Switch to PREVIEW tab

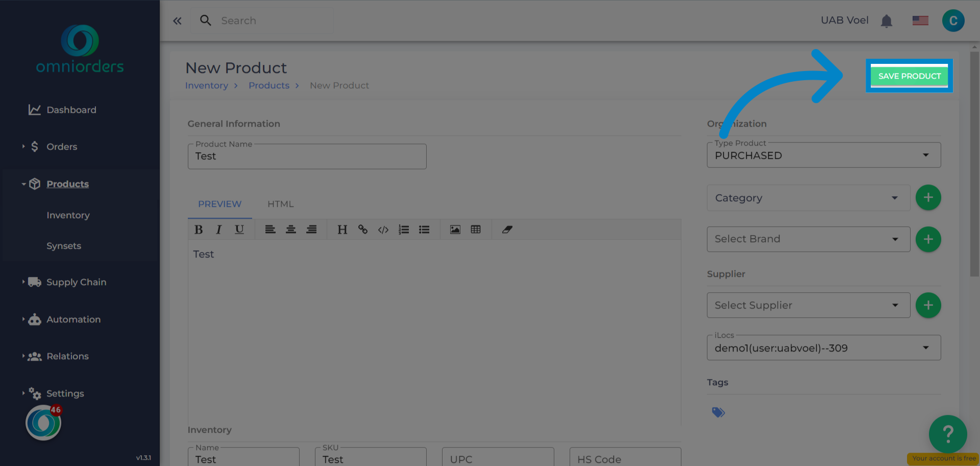220,204
